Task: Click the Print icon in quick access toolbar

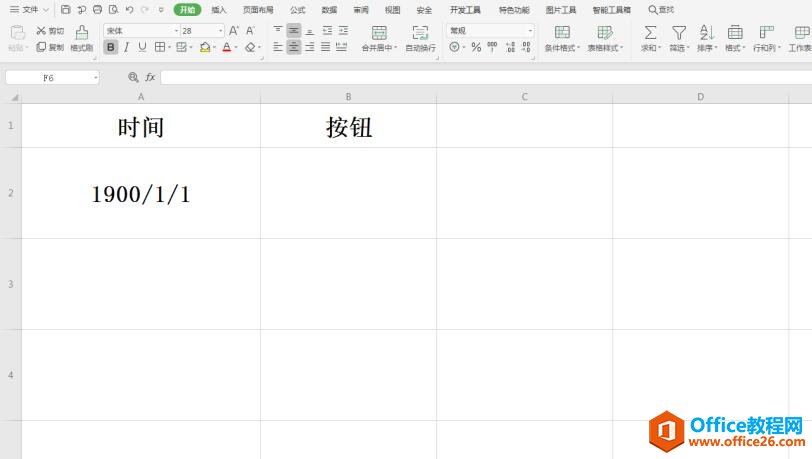Action: click(x=97, y=9)
